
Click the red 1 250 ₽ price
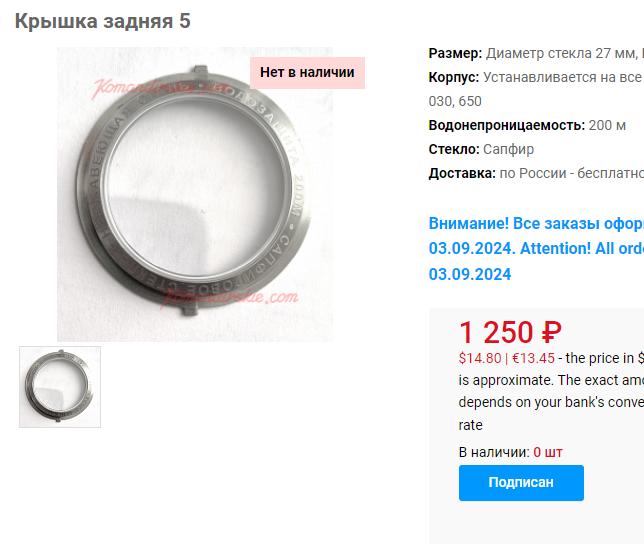pyautogui.click(x=510, y=332)
